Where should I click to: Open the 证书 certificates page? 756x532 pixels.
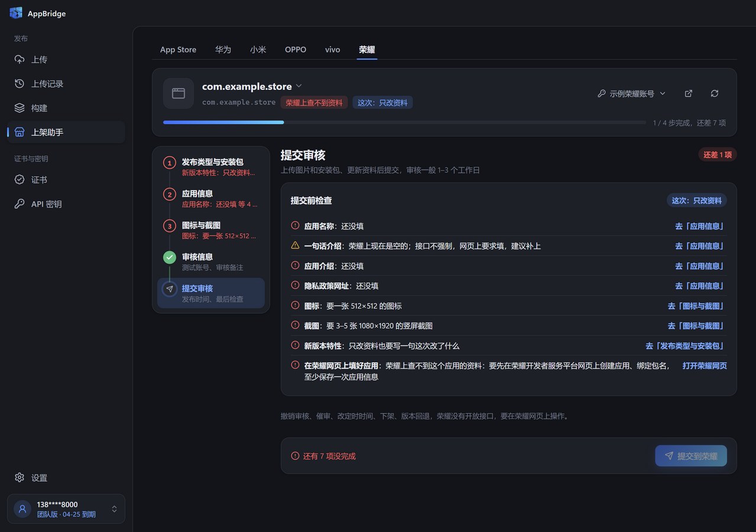click(x=66, y=180)
